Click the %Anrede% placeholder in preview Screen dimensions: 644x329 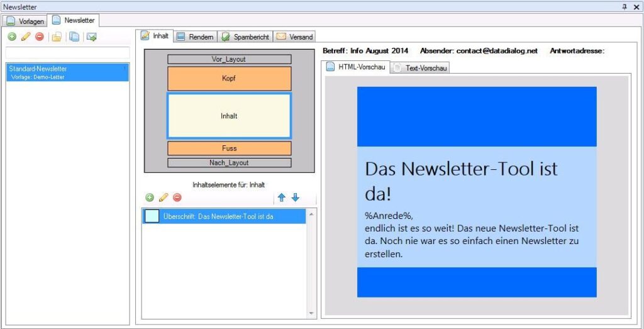(x=389, y=216)
